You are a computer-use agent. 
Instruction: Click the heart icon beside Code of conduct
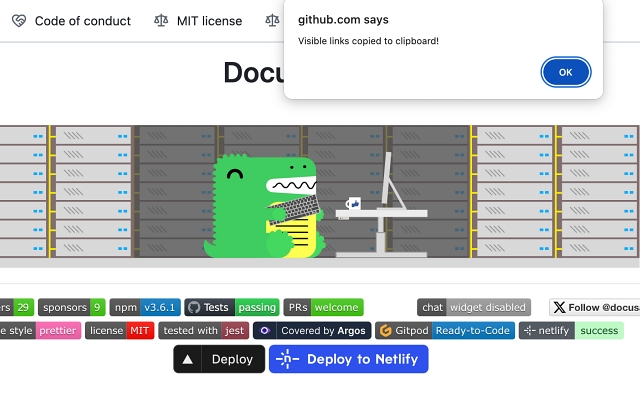pyautogui.click(x=19, y=20)
